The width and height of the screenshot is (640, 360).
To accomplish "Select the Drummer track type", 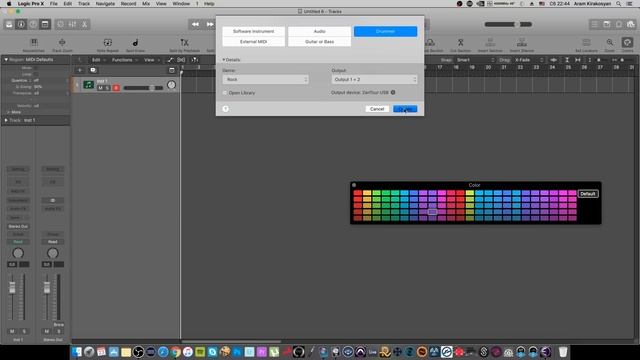I will coord(385,31).
